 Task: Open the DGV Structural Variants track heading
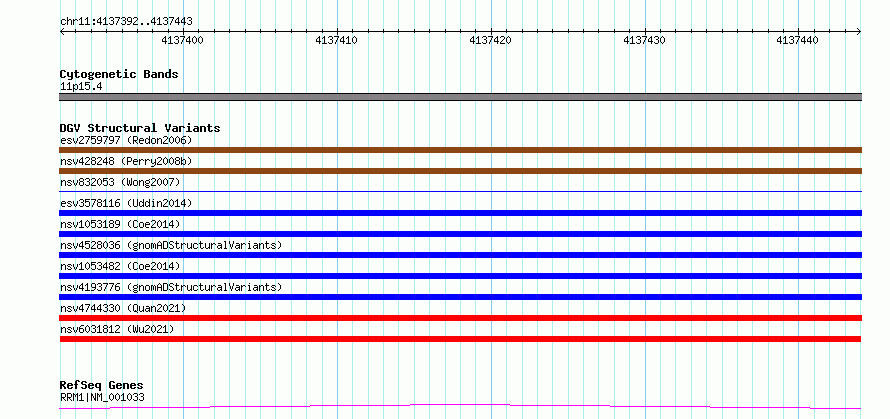pos(140,128)
